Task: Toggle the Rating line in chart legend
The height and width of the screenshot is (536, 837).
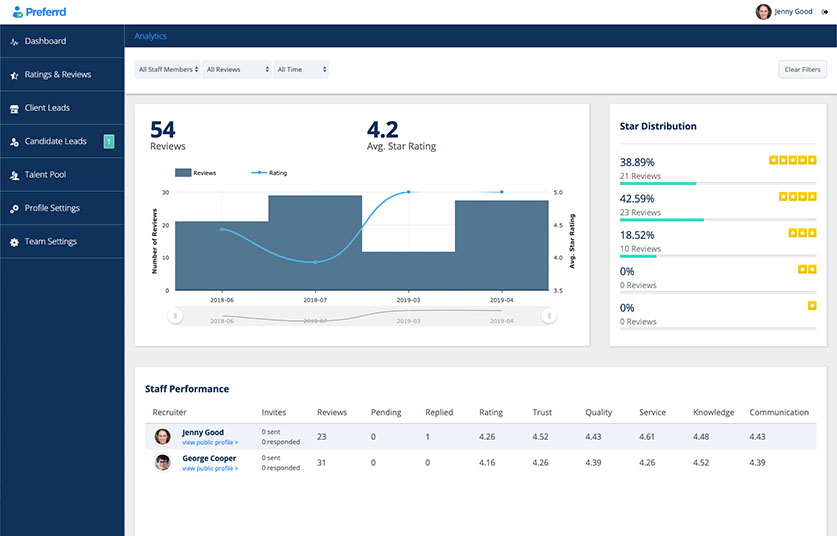Action: (x=269, y=172)
